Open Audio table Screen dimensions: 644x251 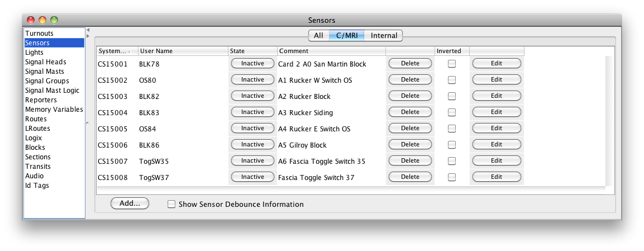point(54,176)
